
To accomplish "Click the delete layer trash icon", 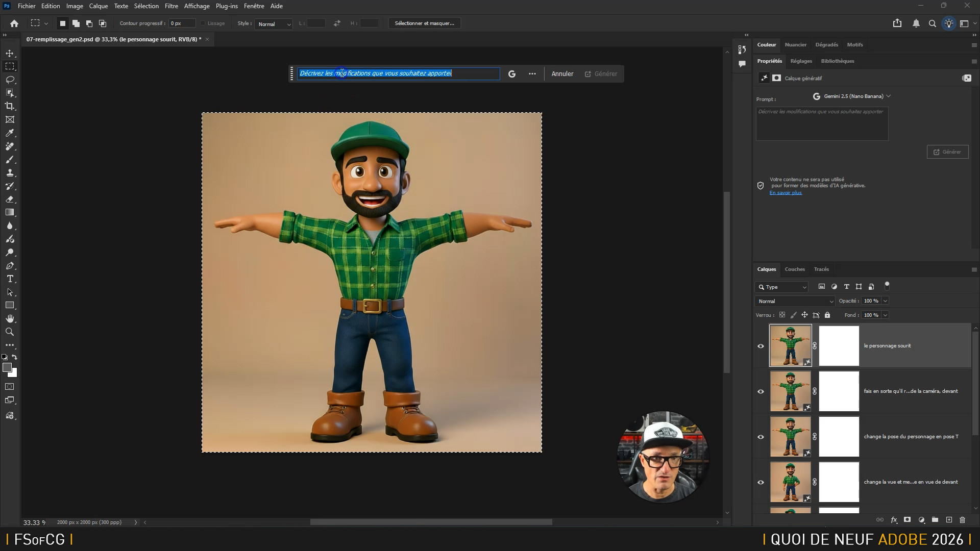I will tap(963, 520).
